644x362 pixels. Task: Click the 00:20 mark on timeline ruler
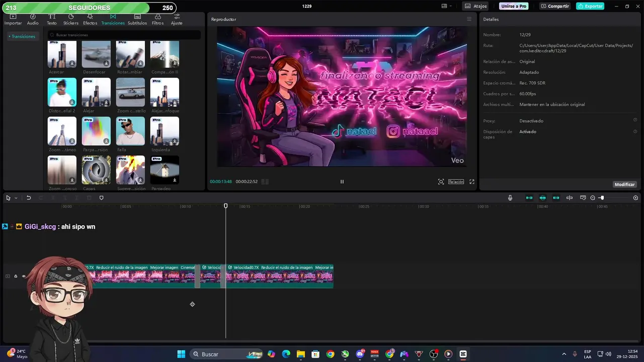pos(305,207)
